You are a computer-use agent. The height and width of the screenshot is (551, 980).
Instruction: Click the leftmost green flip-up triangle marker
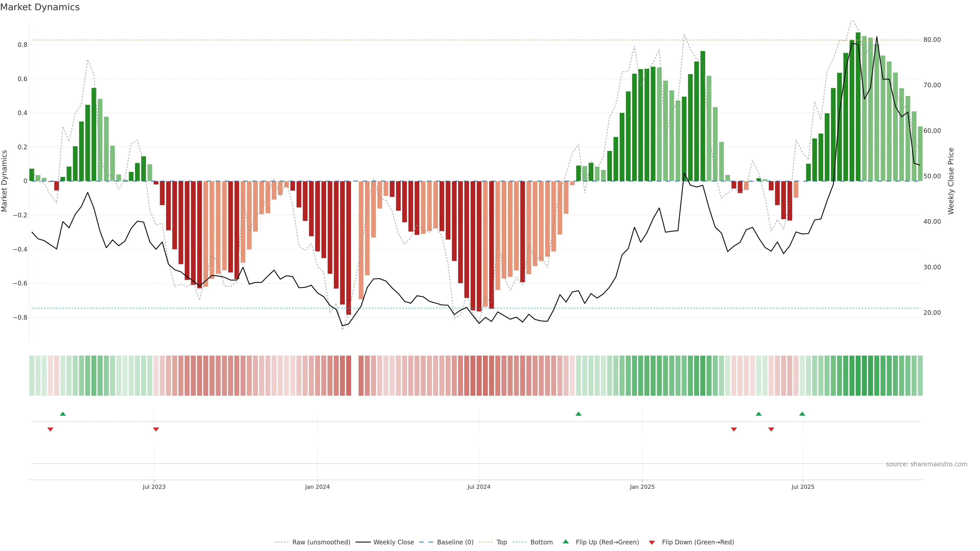(x=63, y=414)
